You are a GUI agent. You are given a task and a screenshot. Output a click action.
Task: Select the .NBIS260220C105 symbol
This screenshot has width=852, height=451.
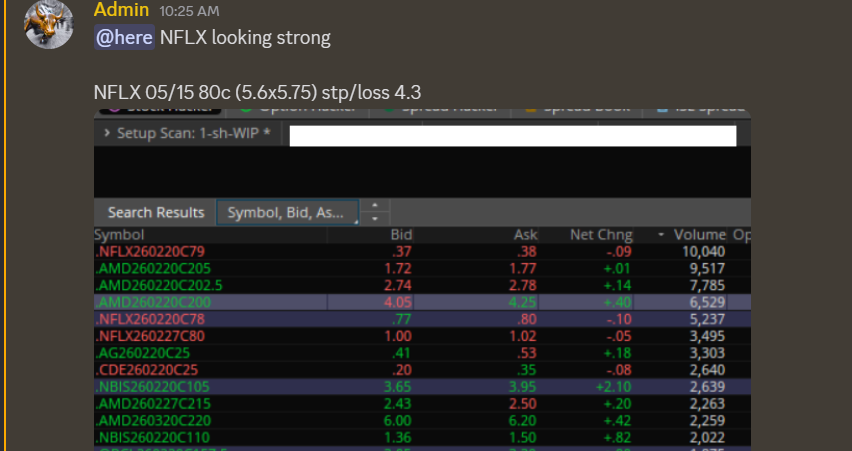click(152, 387)
